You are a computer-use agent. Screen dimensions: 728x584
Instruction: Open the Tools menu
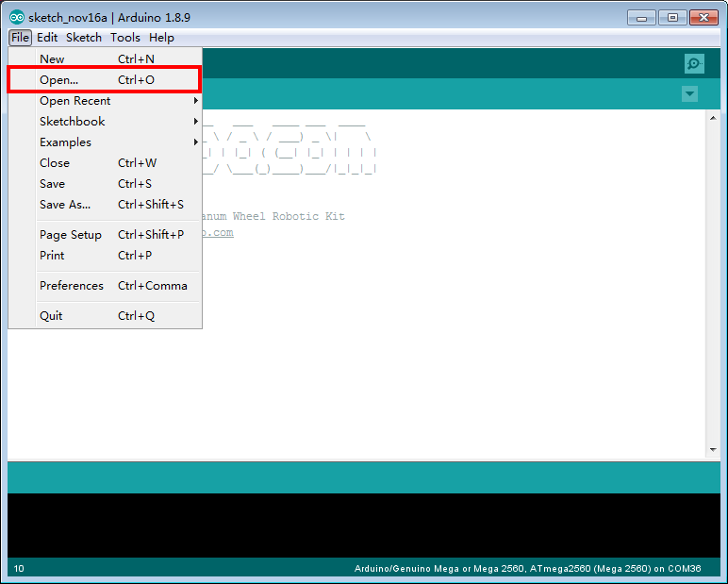124,38
